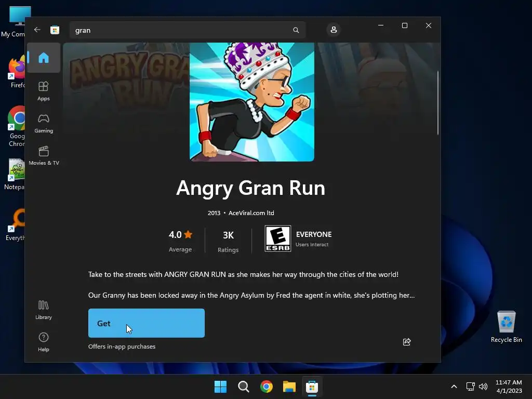532x399 pixels.
Task: Click the 2013 release year text
Action: coord(214,213)
